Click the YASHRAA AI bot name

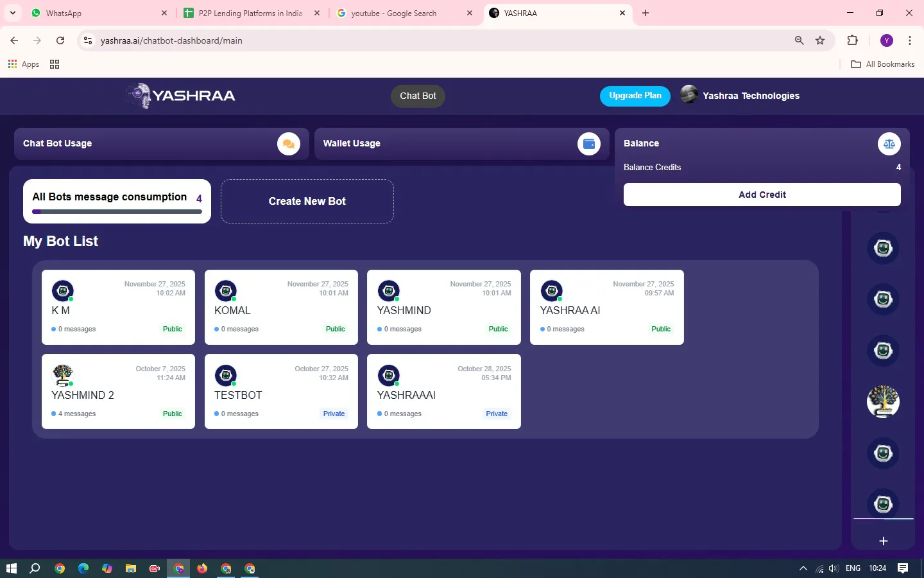pos(570,310)
